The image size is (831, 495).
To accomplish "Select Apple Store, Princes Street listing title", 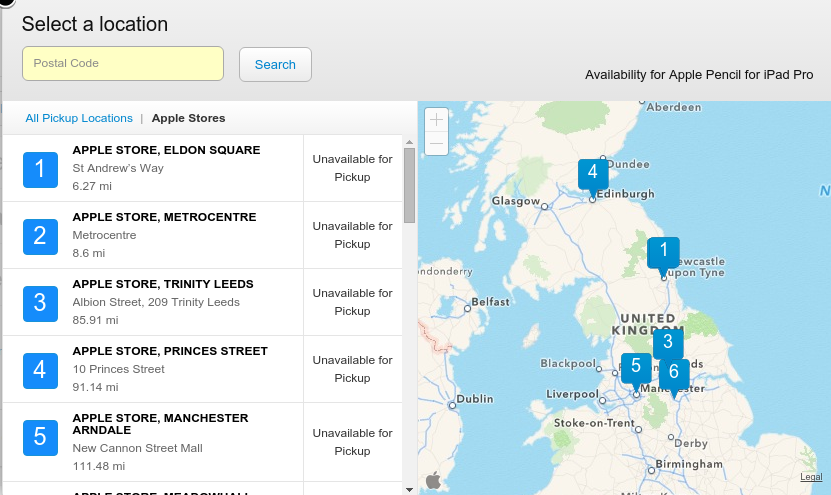I will 170,351.
